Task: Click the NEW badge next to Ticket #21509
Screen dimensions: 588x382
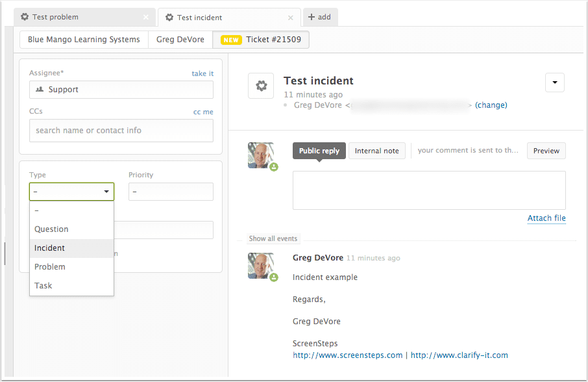Action: click(230, 40)
